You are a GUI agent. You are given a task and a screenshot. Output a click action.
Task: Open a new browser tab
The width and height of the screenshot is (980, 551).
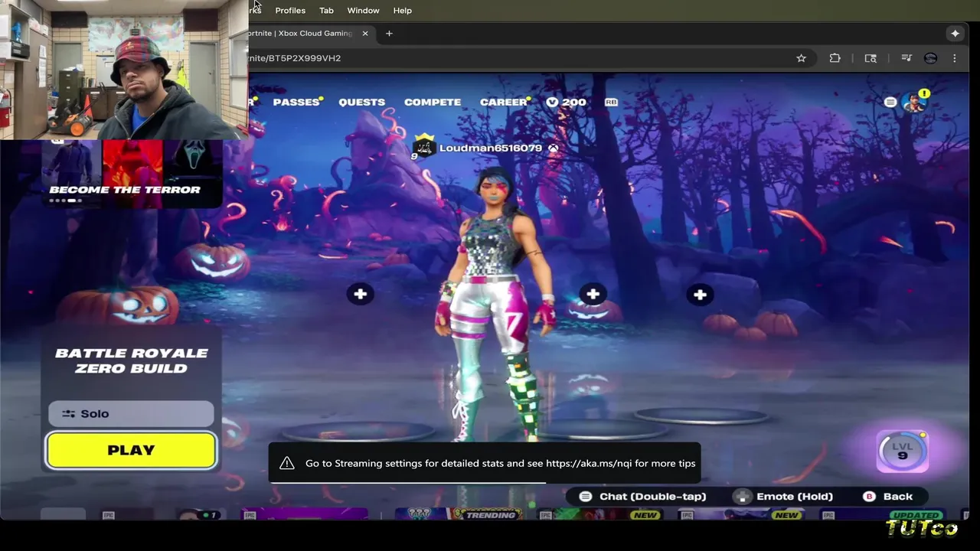[x=389, y=34]
